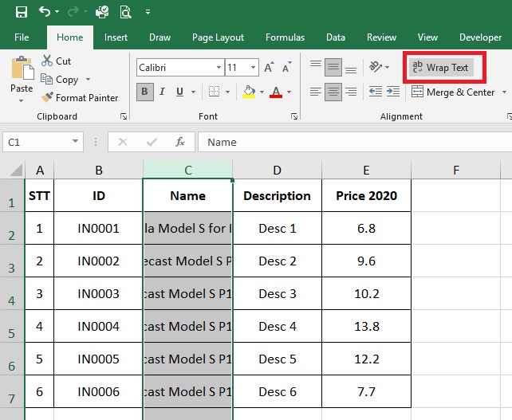Open Print Preview from the quick access toolbar
The height and width of the screenshot is (420, 512).
[125, 12]
